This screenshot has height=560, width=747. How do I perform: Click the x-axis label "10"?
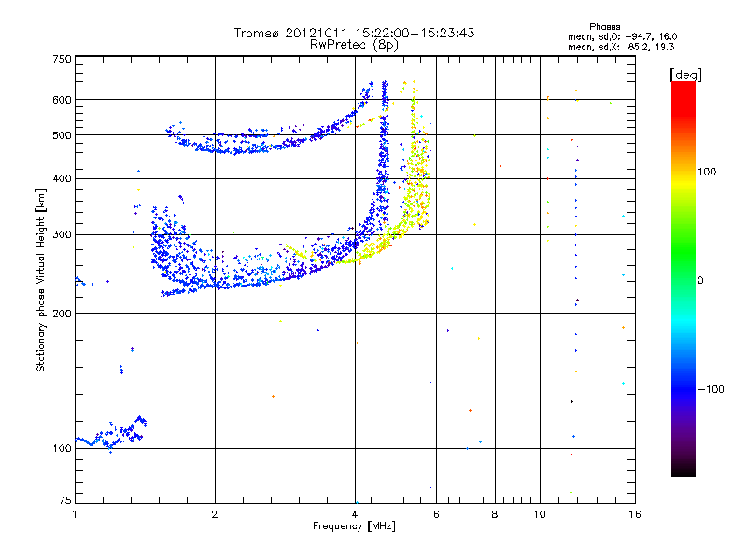[x=540, y=514]
